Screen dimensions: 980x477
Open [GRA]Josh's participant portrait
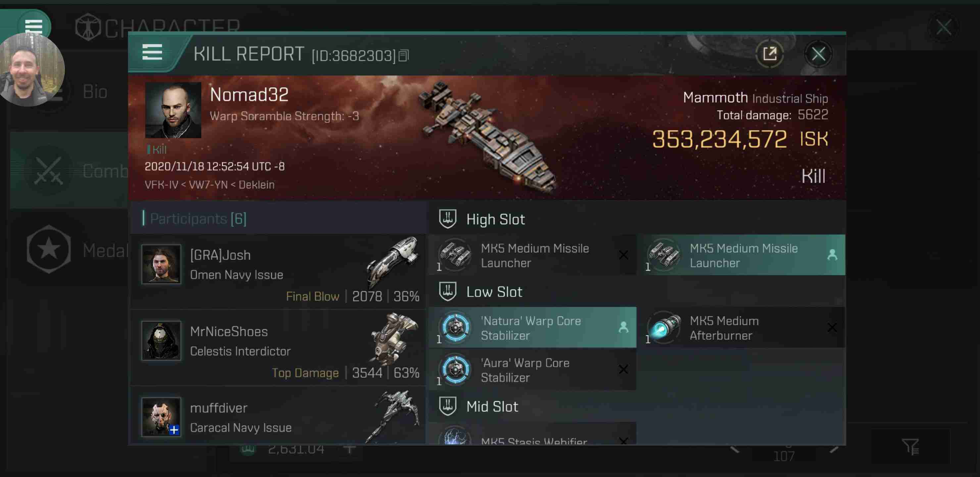161,264
